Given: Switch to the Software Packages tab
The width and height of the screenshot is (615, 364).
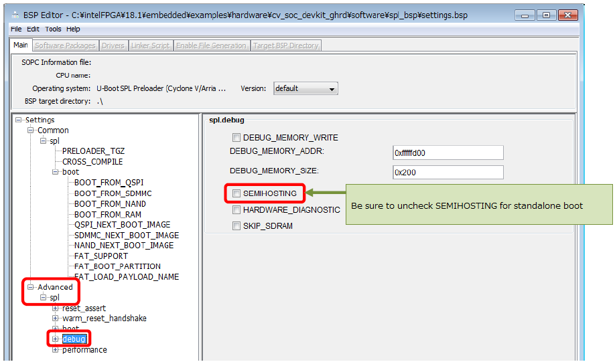Looking at the screenshot, I should coord(65,45).
